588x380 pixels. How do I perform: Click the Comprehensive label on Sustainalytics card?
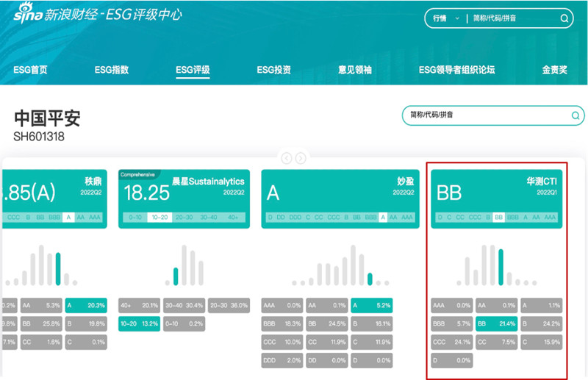pos(137,174)
